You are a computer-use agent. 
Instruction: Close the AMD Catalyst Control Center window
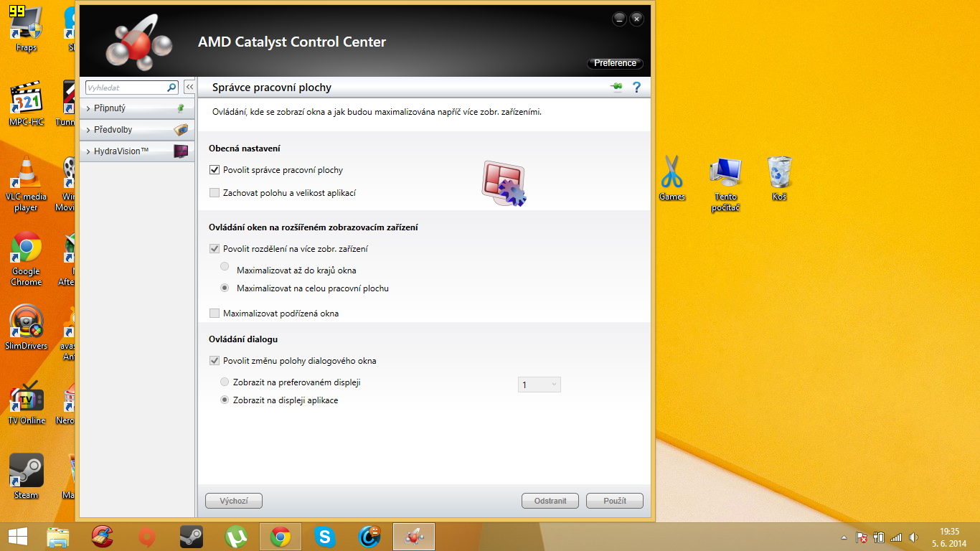click(636, 19)
